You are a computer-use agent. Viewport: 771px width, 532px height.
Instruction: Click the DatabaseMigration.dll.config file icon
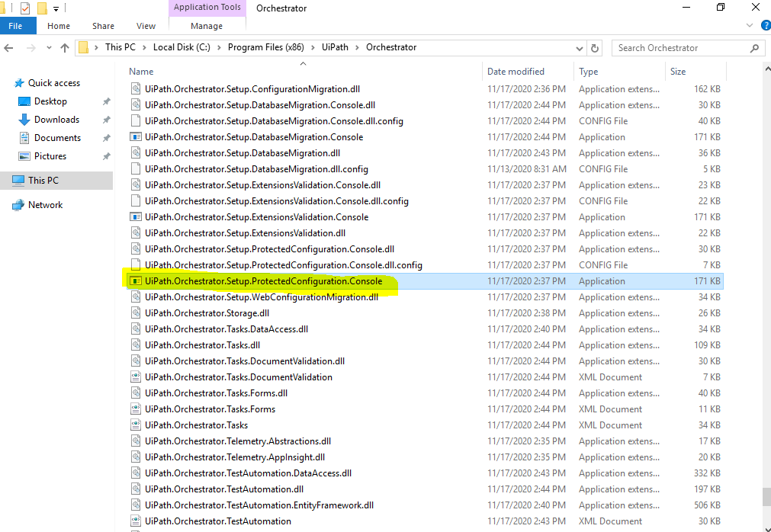point(136,169)
